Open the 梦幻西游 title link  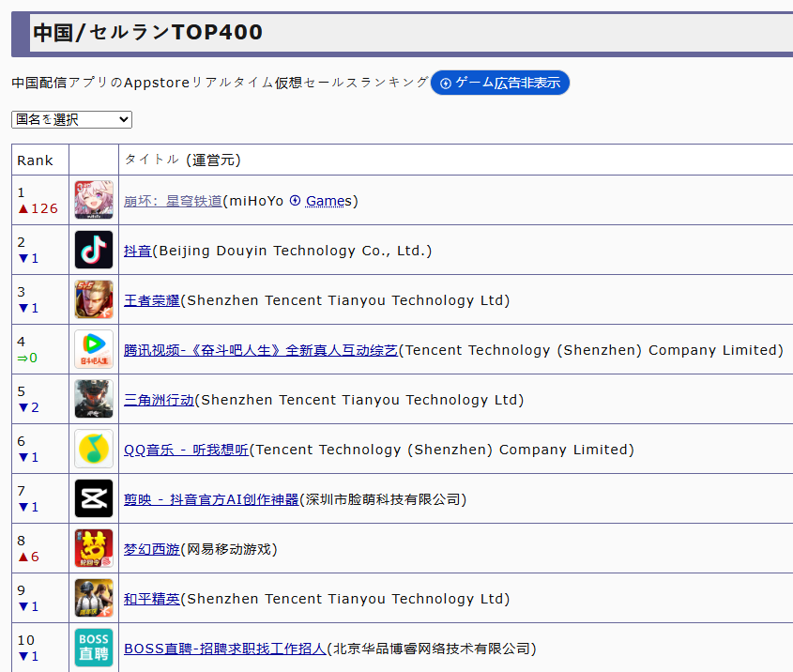pyautogui.click(x=152, y=549)
